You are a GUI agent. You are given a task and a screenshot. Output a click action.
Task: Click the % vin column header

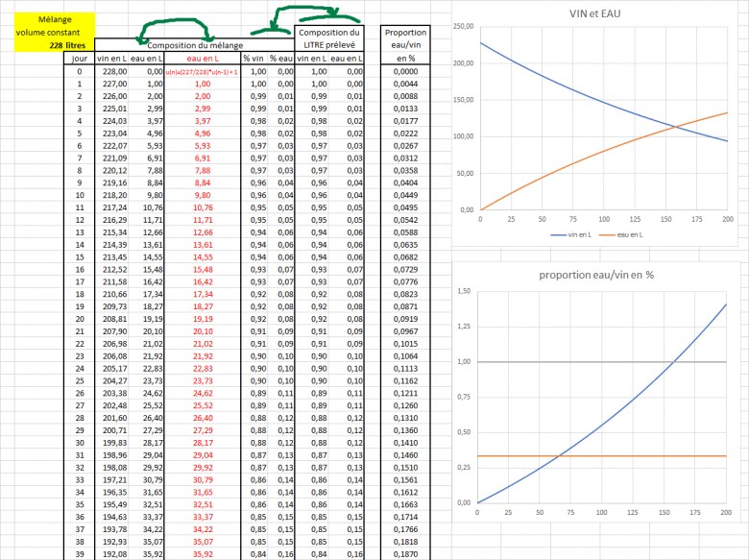click(254, 59)
